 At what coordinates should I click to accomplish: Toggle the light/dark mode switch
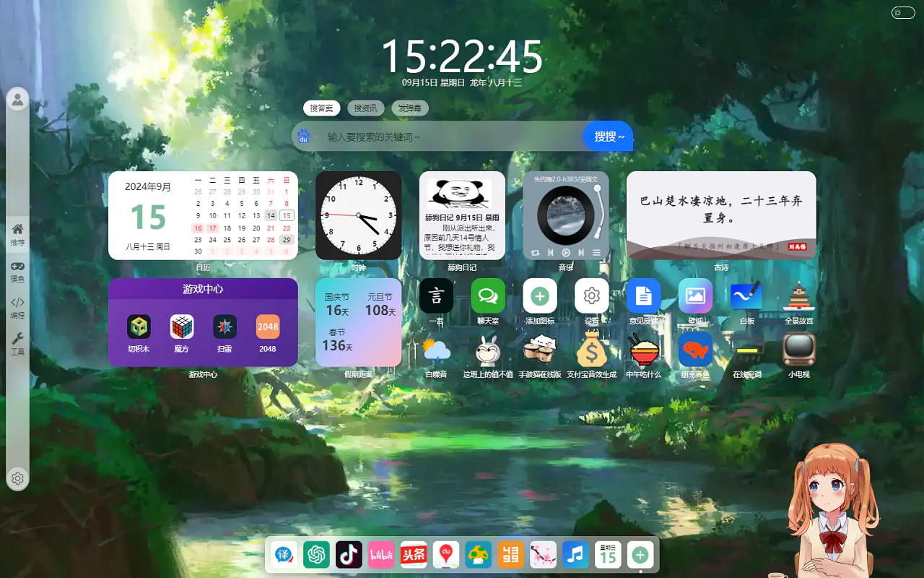pos(903,12)
